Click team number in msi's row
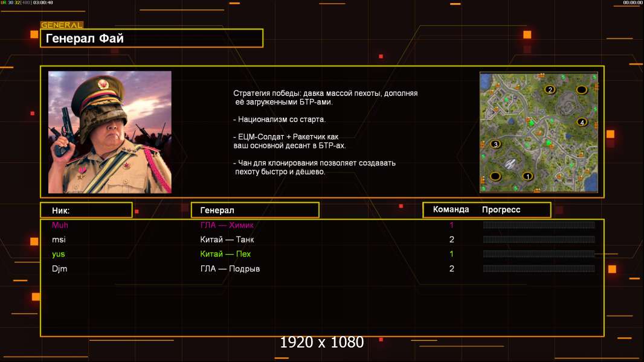The height and width of the screenshot is (362, 644). pyautogui.click(x=452, y=240)
